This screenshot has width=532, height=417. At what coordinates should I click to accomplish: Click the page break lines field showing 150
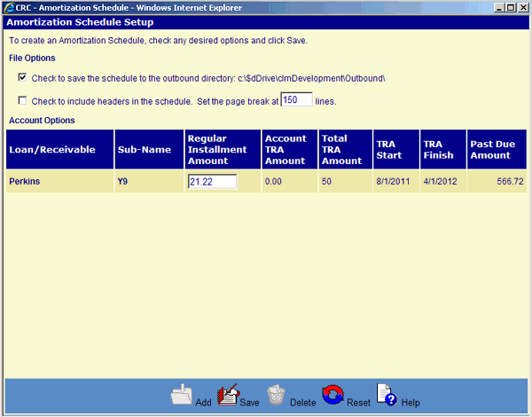click(296, 99)
